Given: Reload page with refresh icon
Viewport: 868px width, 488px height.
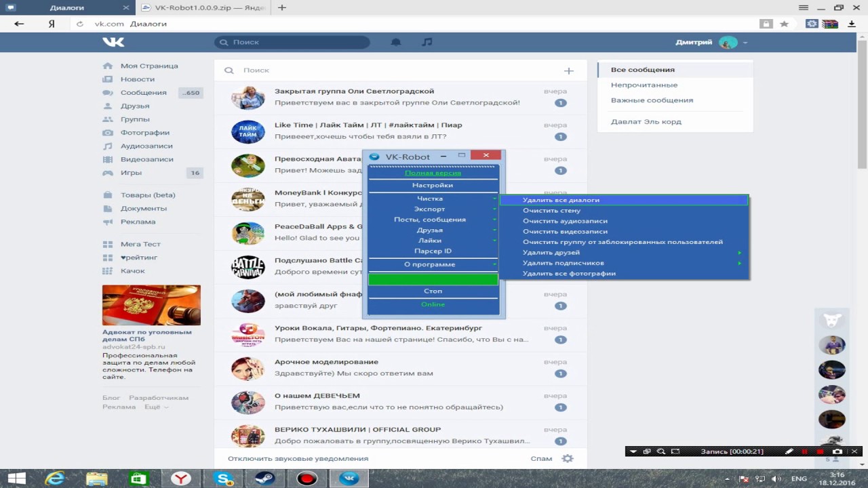Looking at the screenshot, I should click(79, 24).
